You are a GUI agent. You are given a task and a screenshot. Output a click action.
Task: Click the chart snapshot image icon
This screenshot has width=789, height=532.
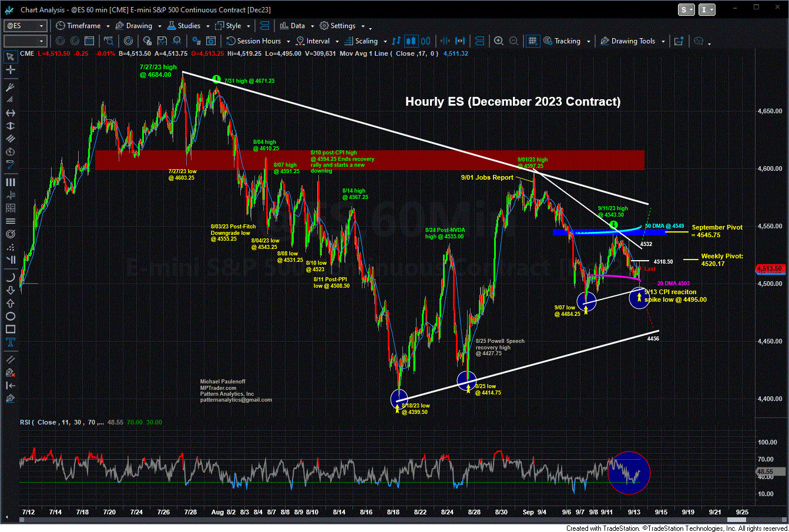679,41
